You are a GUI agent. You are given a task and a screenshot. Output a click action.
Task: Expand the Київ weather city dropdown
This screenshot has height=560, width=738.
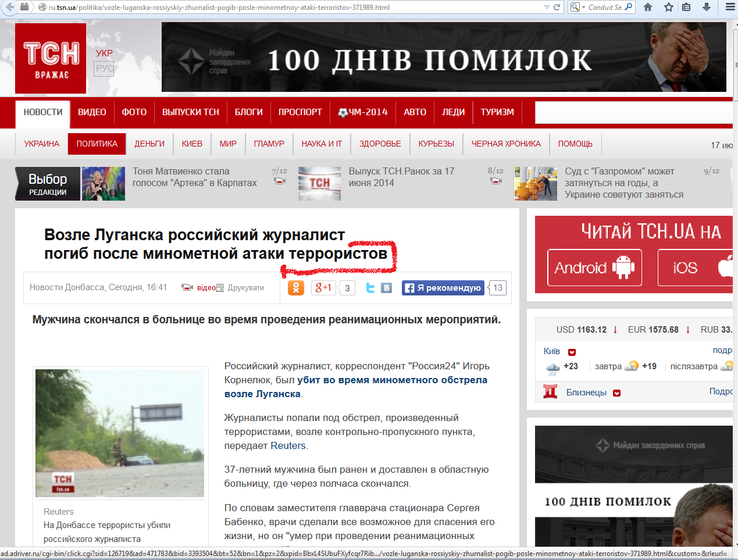(x=572, y=352)
